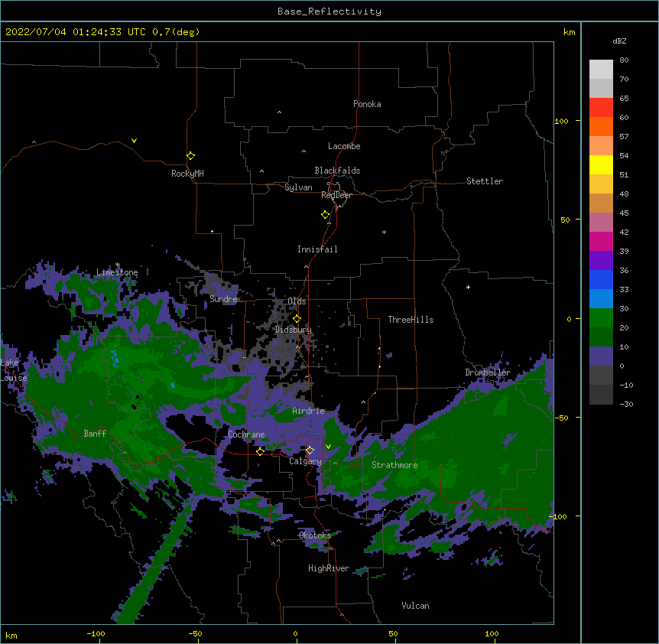Click the white plus marker east of ThreeHills

[x=468, y=287]
